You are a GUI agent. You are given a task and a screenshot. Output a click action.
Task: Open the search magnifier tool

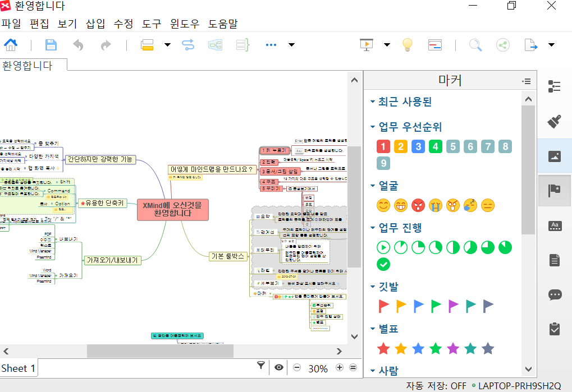(x=475, y=45)
